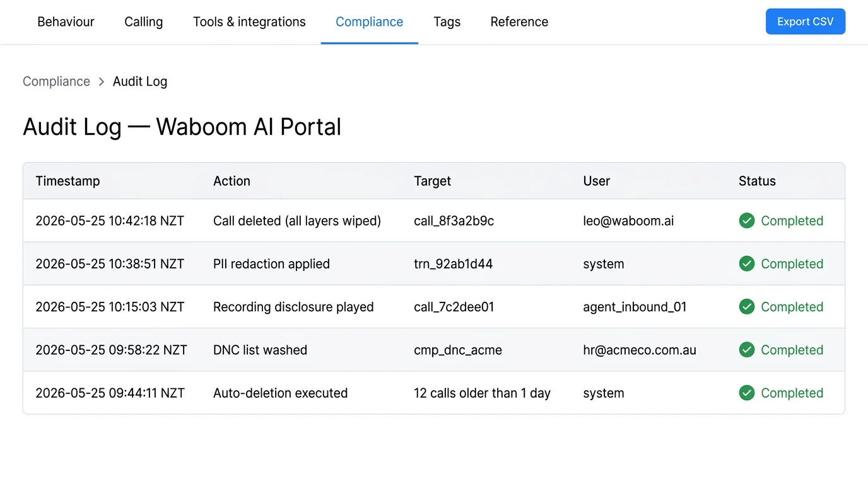The height and width of the screenshot is (484, 868).
Task: Click the green check icon in the trn_92ab1d44 row
Action: click(747, 263)
